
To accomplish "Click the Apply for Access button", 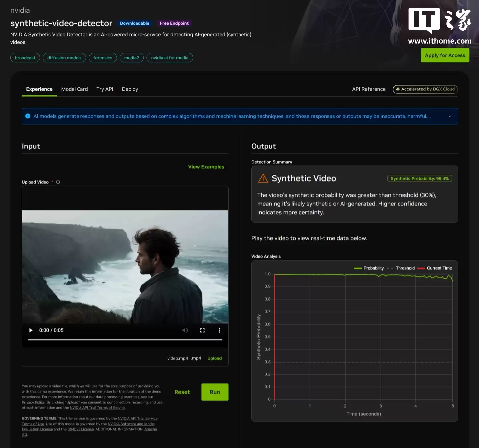I will pos(445,55).
